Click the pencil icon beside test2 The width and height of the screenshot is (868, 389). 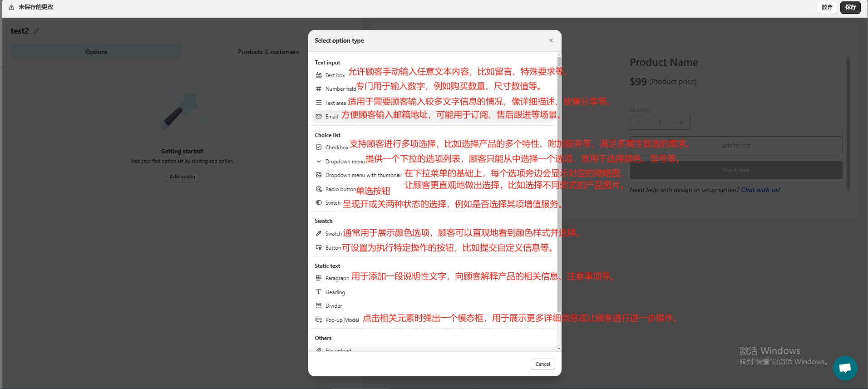click(36, 31)
